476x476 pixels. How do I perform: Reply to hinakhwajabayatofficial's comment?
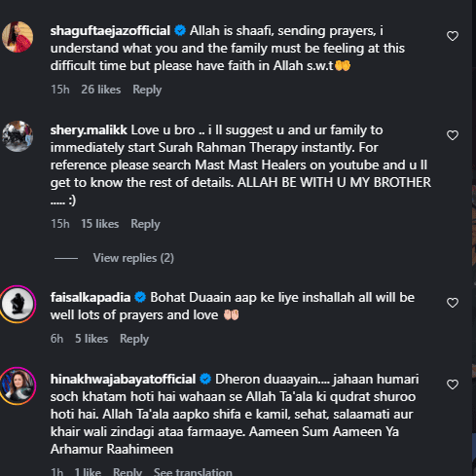[128, 471]
